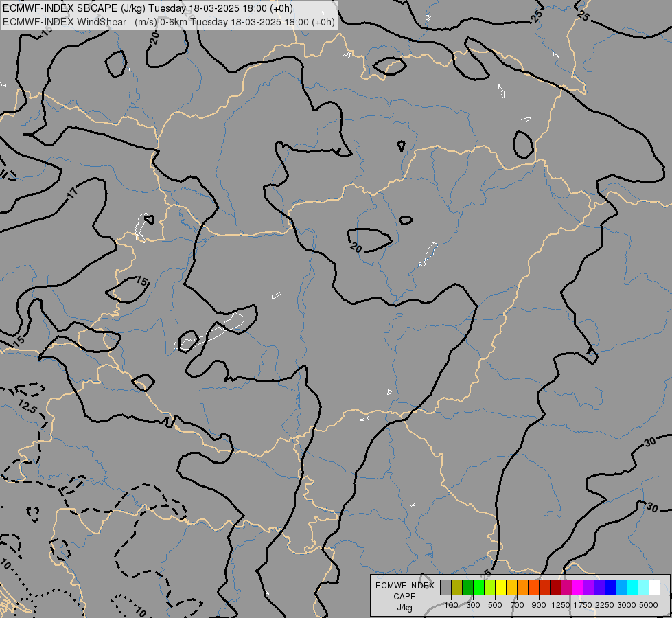Pick the crimson-pink swatch just above 1250
The image size is (672, 618).
pos(566,588)
